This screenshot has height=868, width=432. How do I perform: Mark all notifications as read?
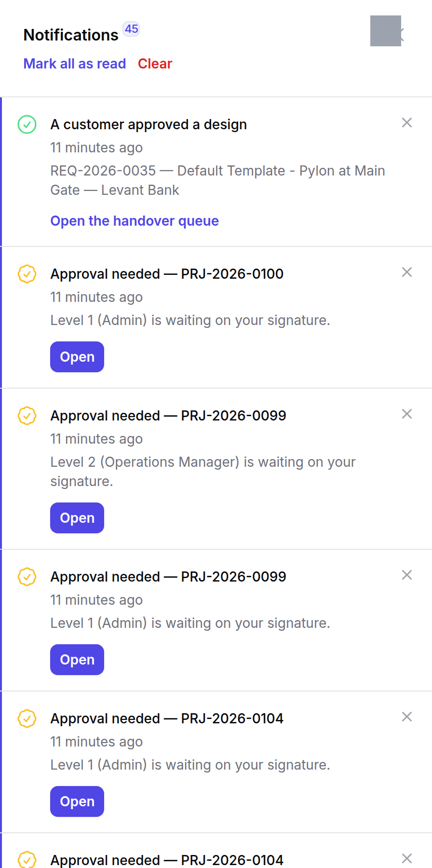coord(75,64)
